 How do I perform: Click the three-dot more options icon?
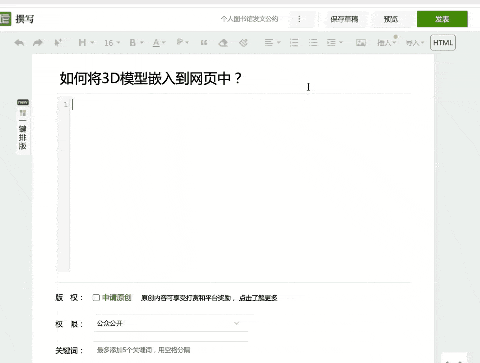pyautogui.click(x=299, y=19)
